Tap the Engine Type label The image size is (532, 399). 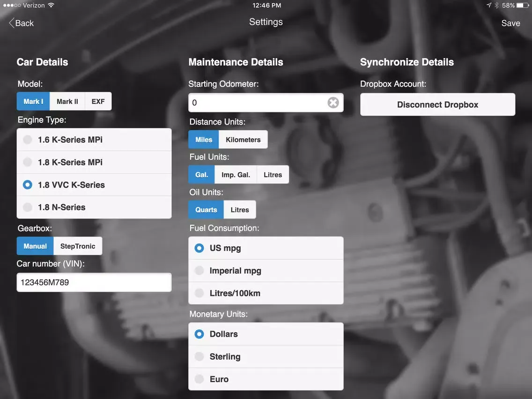(x=42, y=120)
